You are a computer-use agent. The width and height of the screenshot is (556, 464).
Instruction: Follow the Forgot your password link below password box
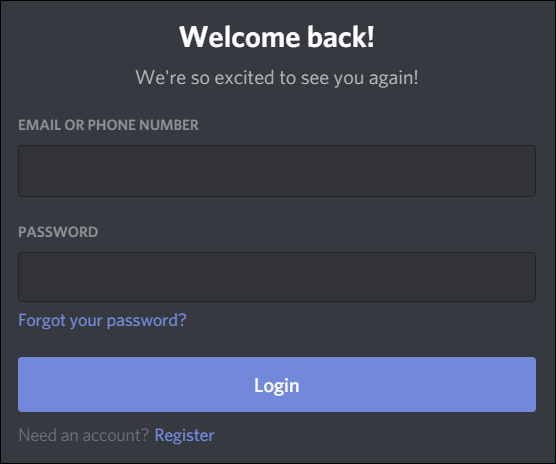(102, 320)
